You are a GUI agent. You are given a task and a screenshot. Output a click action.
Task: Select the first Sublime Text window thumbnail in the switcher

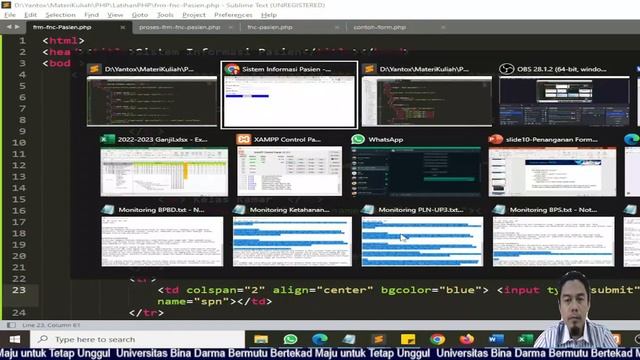tap(152, 101)
